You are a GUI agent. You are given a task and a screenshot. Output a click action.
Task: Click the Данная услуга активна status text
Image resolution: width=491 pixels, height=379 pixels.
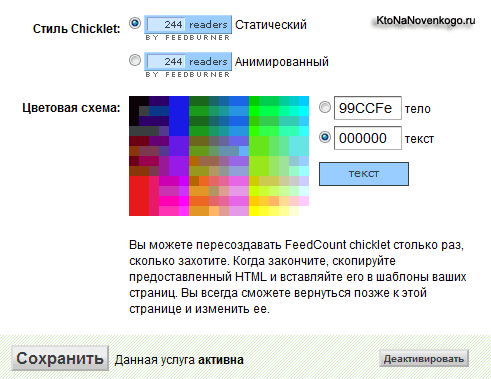(179, 360)
